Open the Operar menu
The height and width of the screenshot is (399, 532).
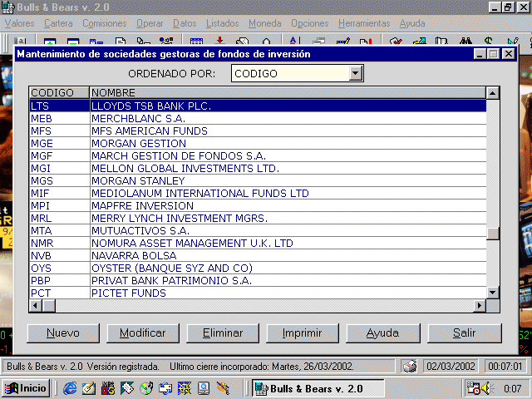[150, 23]
